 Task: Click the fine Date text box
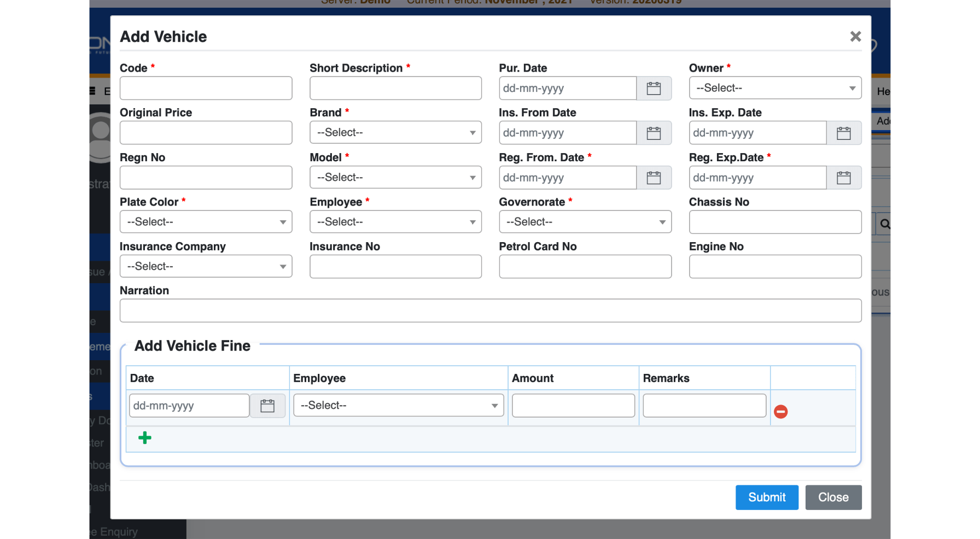click(x=189, y=406)
